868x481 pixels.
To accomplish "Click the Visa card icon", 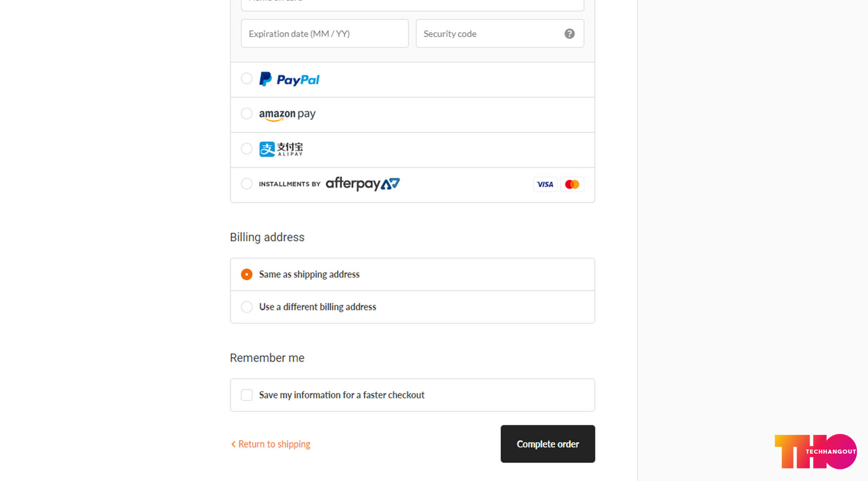I will [545, 185].
